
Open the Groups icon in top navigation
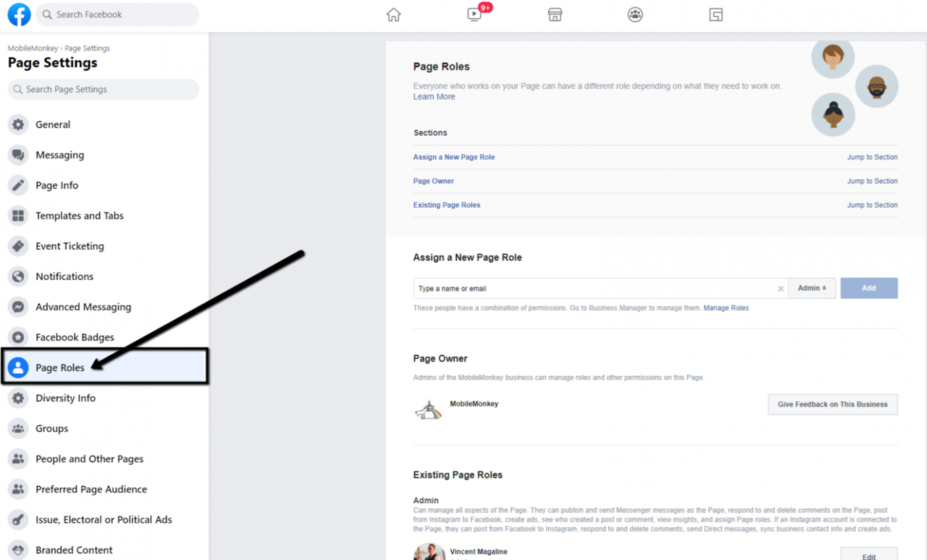635,15
